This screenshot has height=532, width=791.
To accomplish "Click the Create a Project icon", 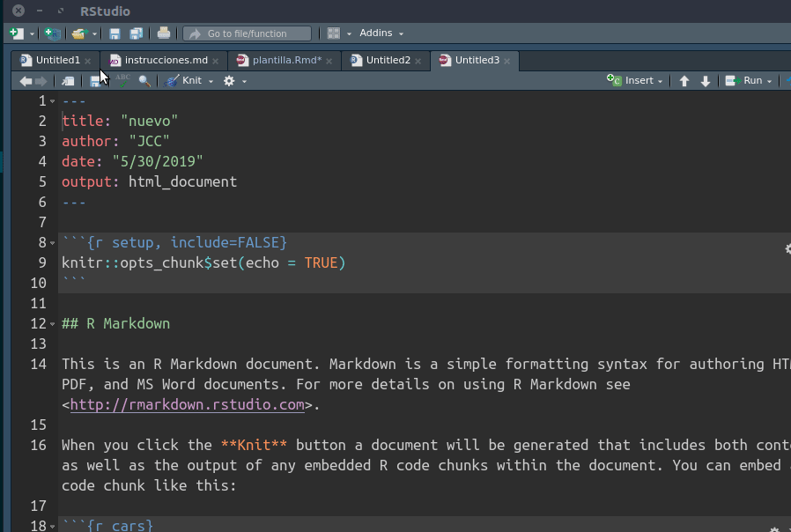I will [53, 33].
